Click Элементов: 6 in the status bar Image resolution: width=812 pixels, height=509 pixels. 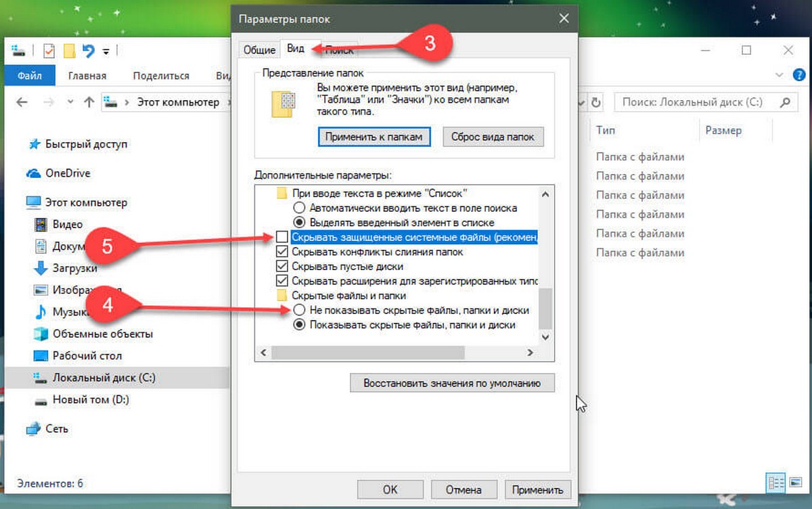50,483
